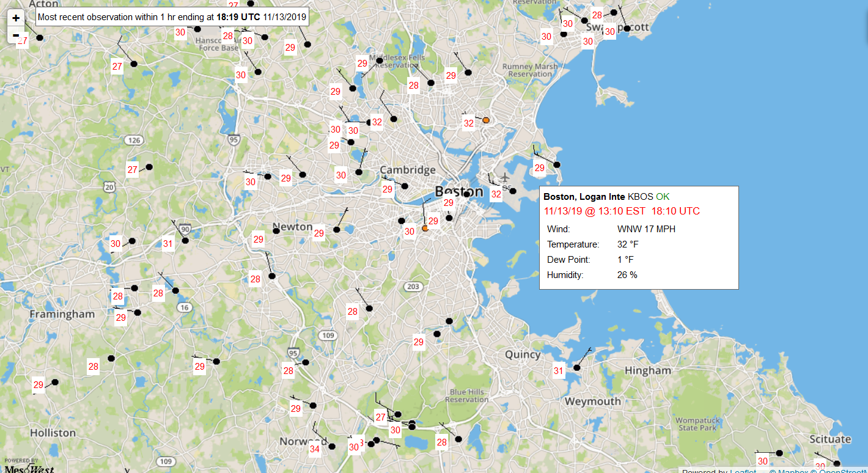Viewport: 868px width, 473px height.
Task: Click the station dot beside the Newton label
Action: tap(276, 230)
